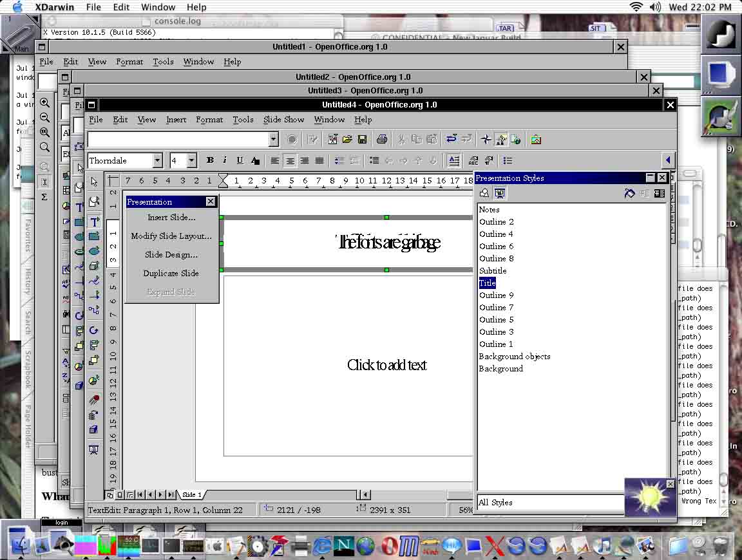Select the 3D Objects cube tool
Screen dimensions: 742x560
[94, 266]
